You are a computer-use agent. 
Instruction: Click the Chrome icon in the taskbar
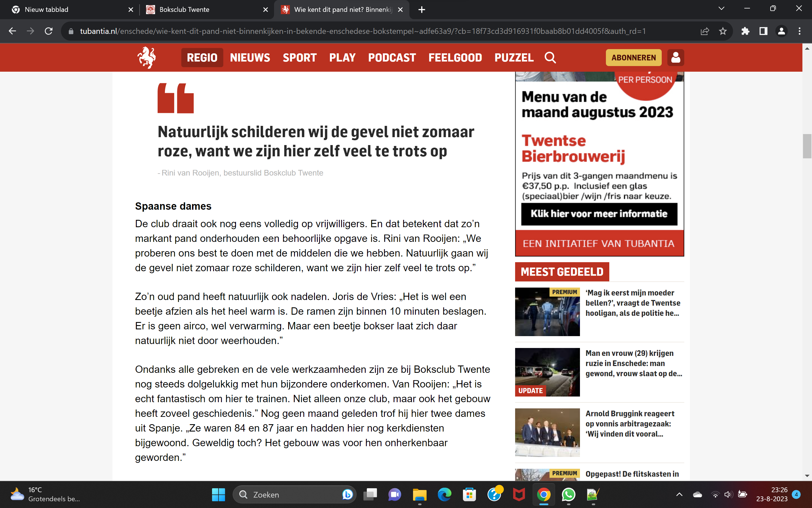click(x=544, y=494)
